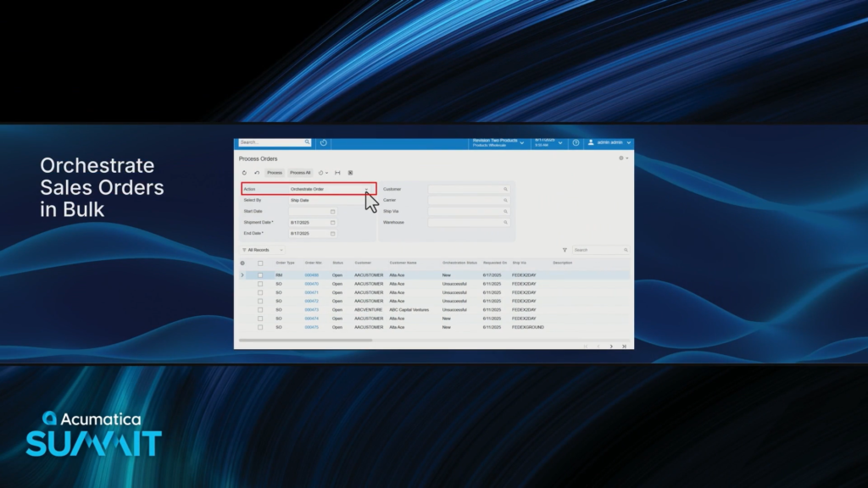This screenshot has height=488, width=868.
Task: Click the undo arrow in the toolbar
Action: [x=257, y=173]
